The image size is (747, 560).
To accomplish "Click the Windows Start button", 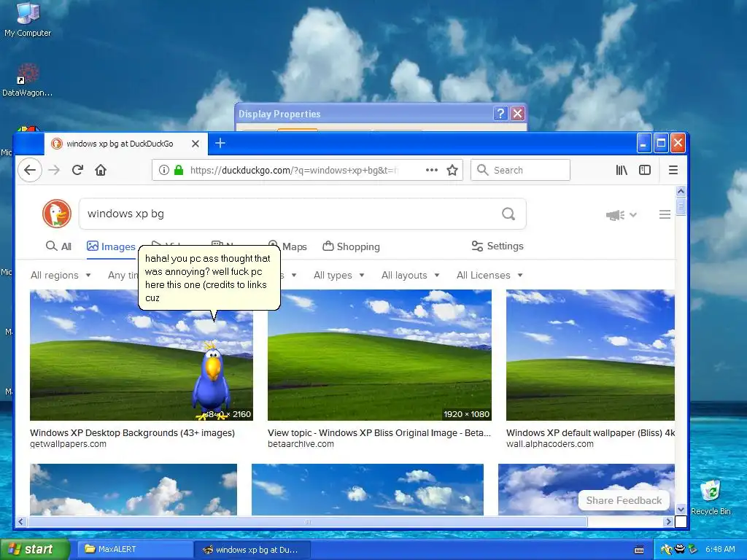I will [34, 550].
